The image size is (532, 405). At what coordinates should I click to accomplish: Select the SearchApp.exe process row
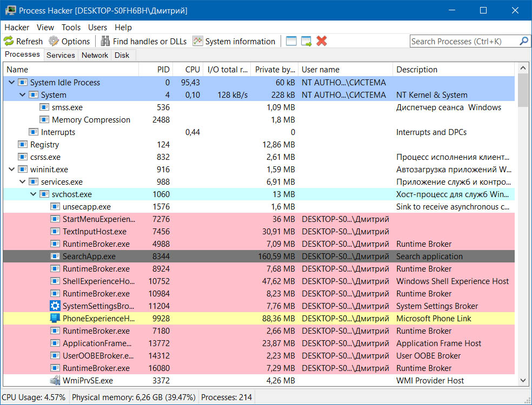point(259,256)
